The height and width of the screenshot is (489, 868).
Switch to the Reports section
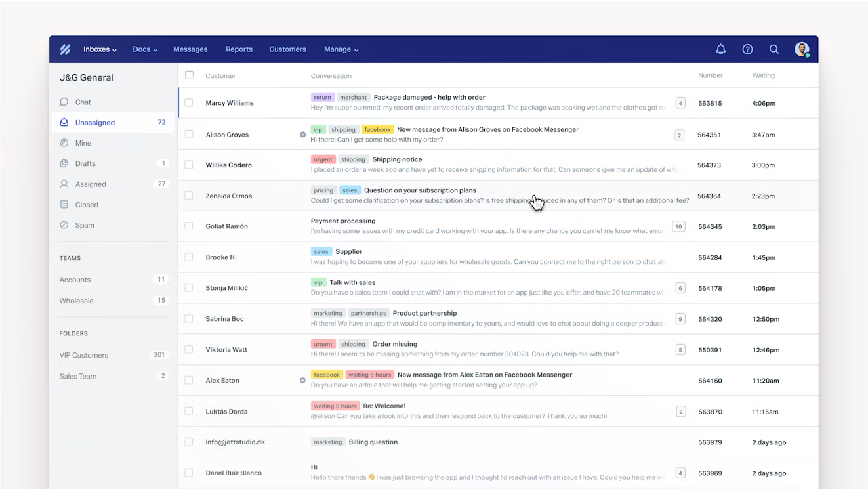pos(239,49)
